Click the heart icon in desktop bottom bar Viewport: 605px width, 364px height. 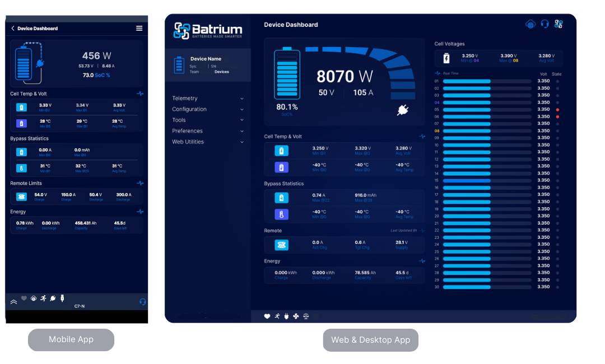[267, 316]
